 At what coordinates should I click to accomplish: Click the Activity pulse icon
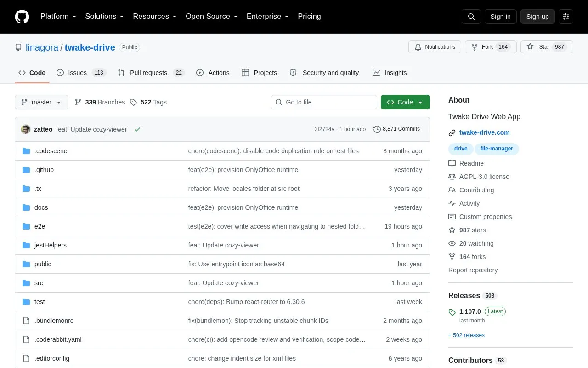coord(452,203)
